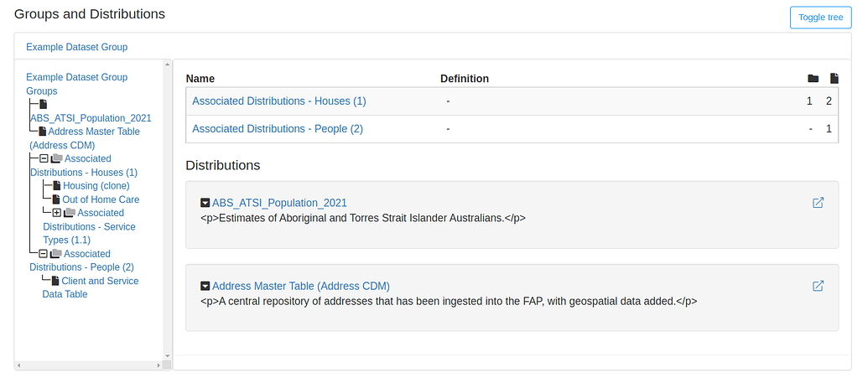Select Housing (clone) in tree
868x388 pixels.
pos(96,186)
